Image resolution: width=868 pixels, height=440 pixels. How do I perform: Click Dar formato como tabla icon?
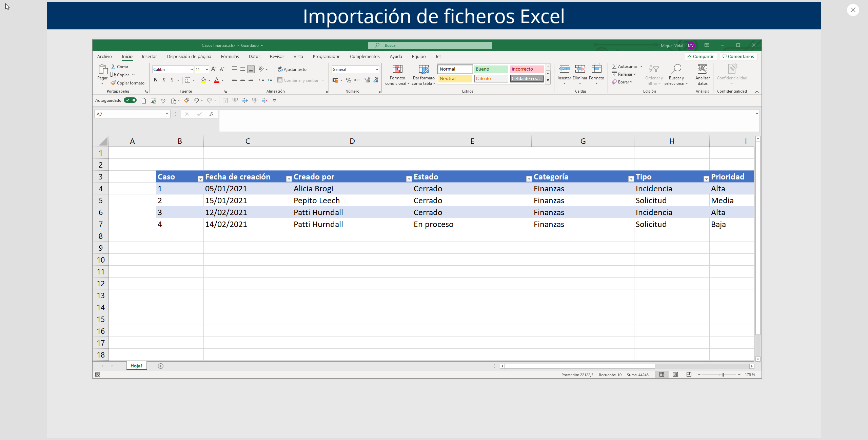tap(423, 69)
